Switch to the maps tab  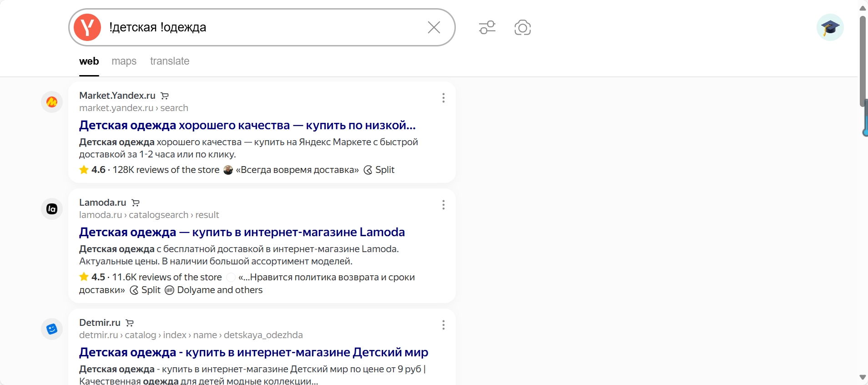point(124,61)
